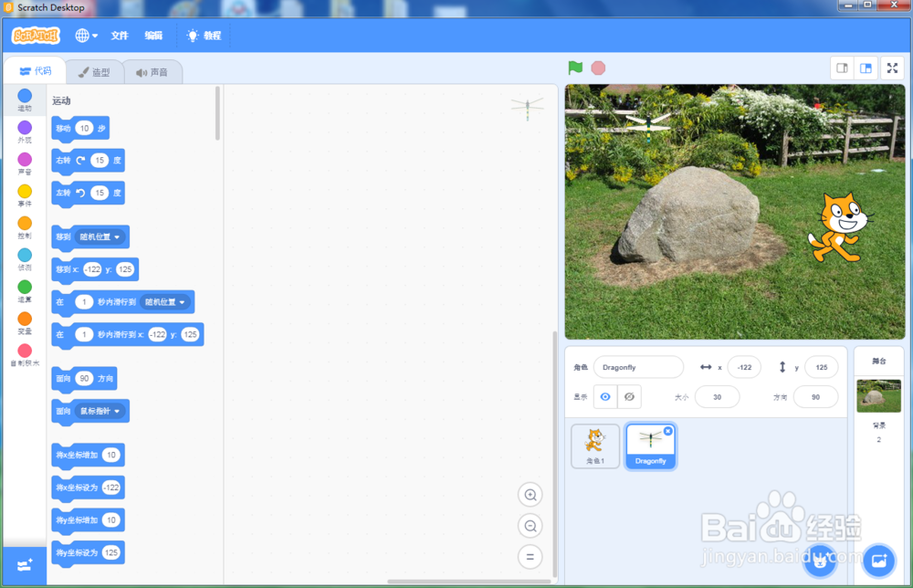Switch to the 代码 tab
The image size is (913, 588).
click(x=35, y=71)
